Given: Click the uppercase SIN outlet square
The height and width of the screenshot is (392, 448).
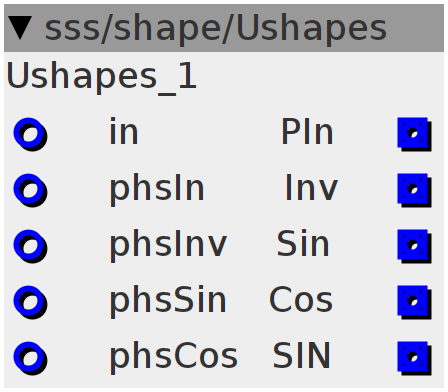Looking at the screenshot, I should pos(414,358).
